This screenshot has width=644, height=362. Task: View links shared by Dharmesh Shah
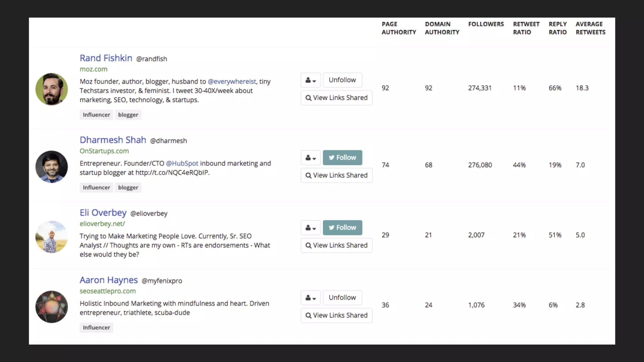tap(336, 175)
